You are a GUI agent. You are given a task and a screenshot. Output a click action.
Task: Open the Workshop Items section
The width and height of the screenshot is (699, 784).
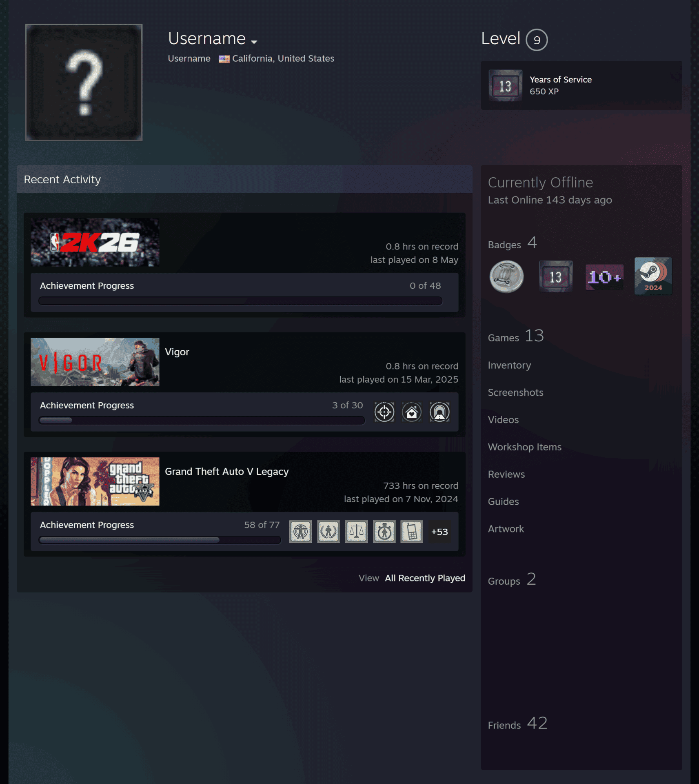point(524,447)
